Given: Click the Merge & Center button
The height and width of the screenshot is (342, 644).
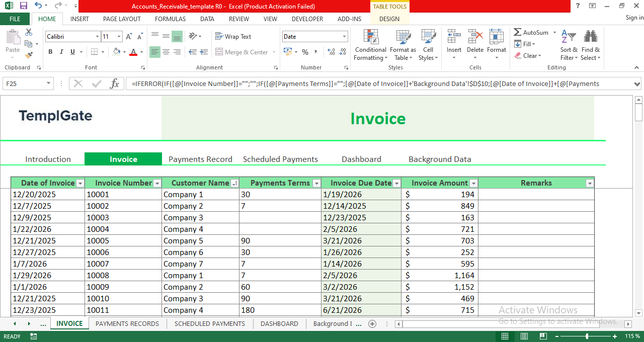Looking at the screenshot, I should [x=242, y=52].
